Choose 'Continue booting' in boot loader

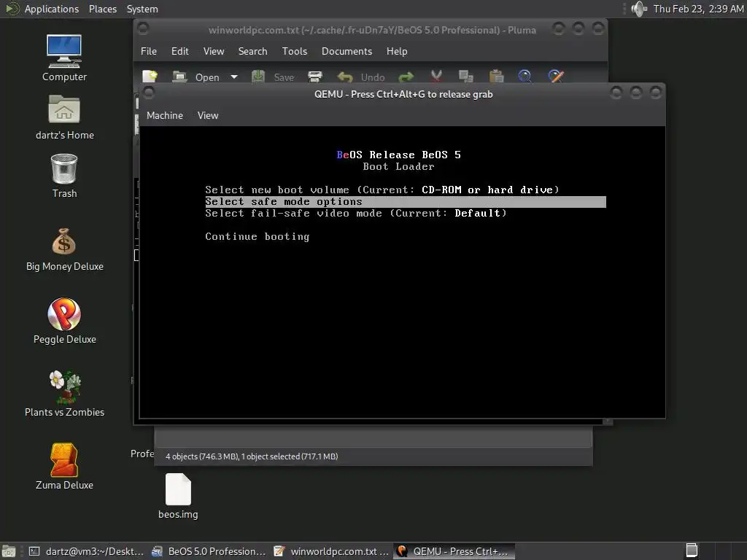pos(258,237)
